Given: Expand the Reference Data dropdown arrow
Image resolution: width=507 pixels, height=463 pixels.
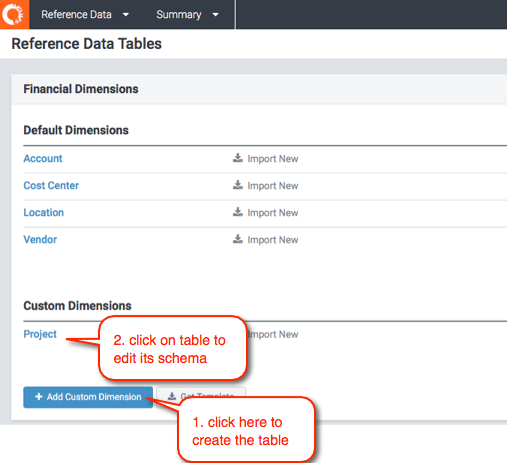Looking at the screenshot, I should click(126, 15).
